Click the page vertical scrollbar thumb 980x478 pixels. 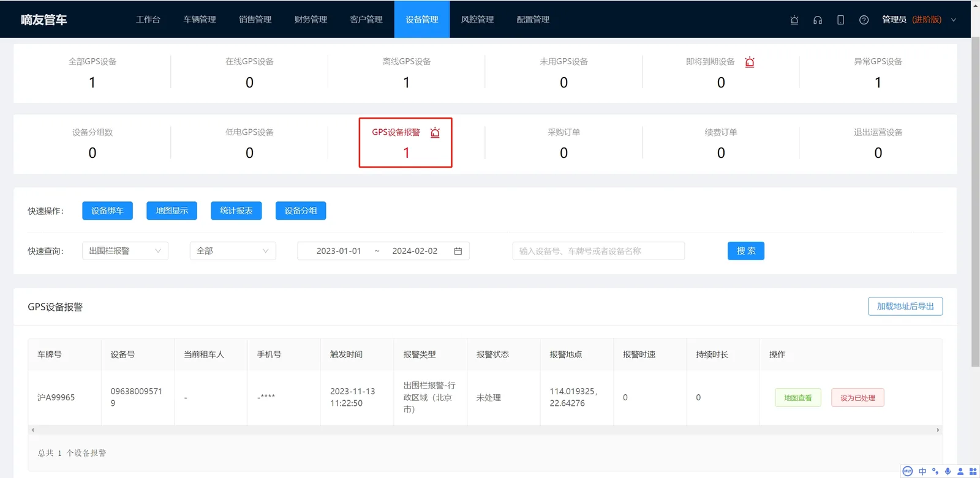point(975,202)
